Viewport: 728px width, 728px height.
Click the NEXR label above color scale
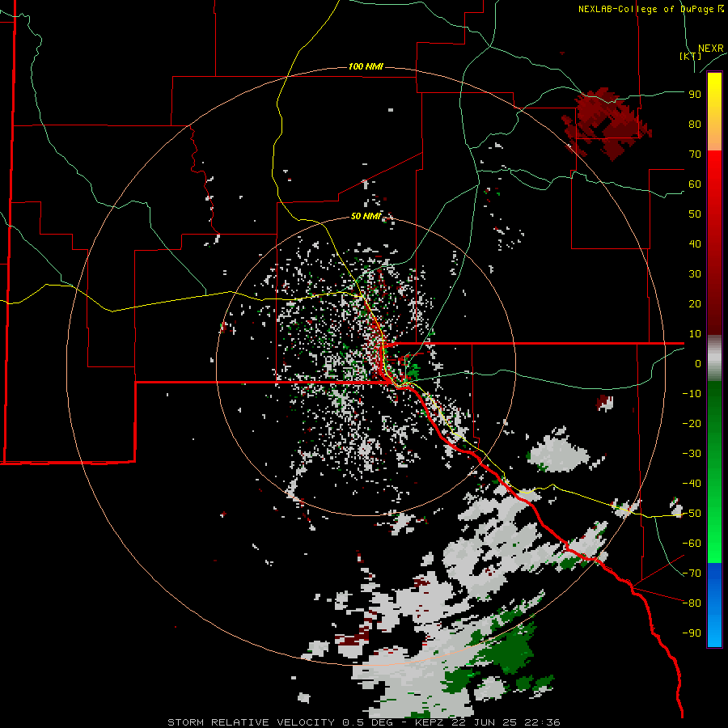pyautogui.click(x=711, y=49)
